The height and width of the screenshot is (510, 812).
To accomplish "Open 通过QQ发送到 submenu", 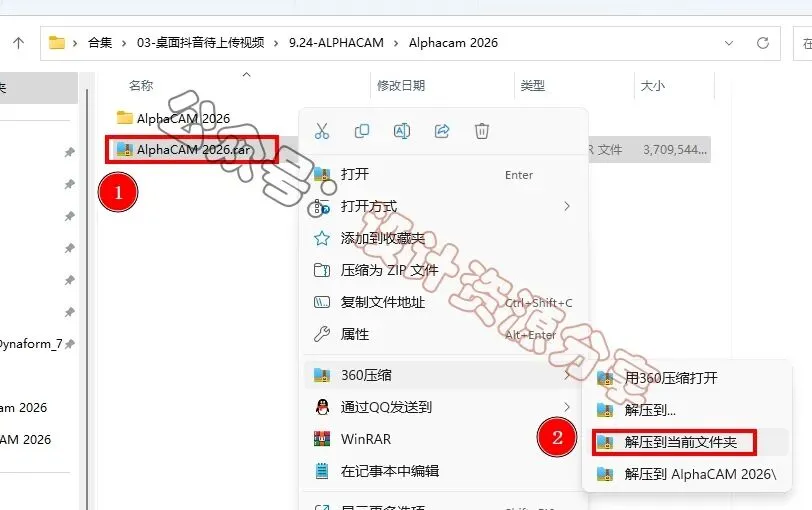I will (x=444, y=407).
